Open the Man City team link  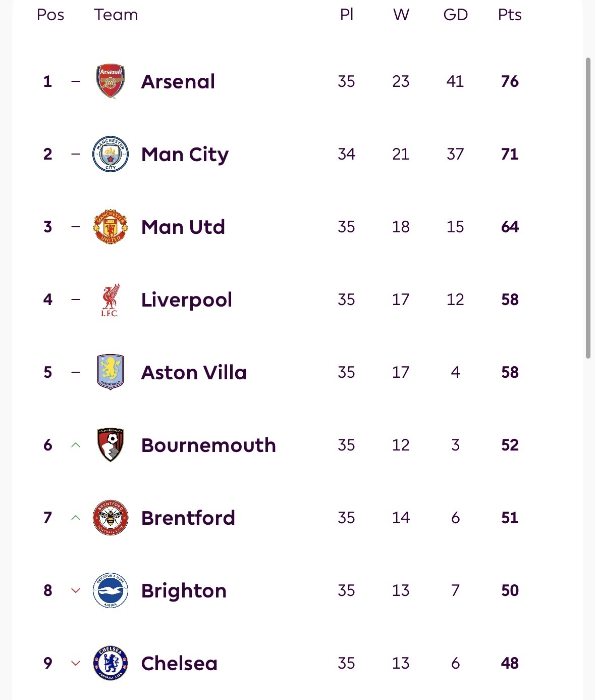185,155
